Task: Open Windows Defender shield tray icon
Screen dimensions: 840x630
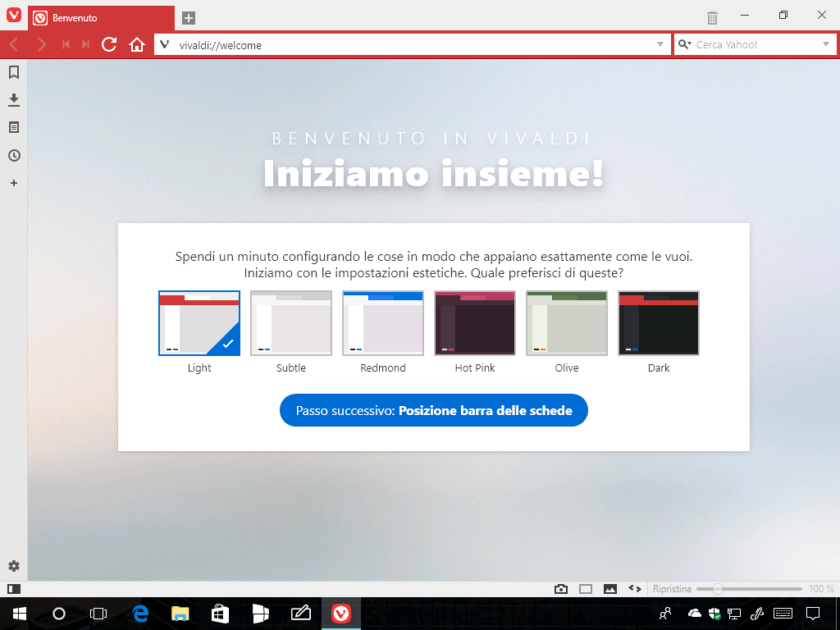Action: [x=714, y=614]
